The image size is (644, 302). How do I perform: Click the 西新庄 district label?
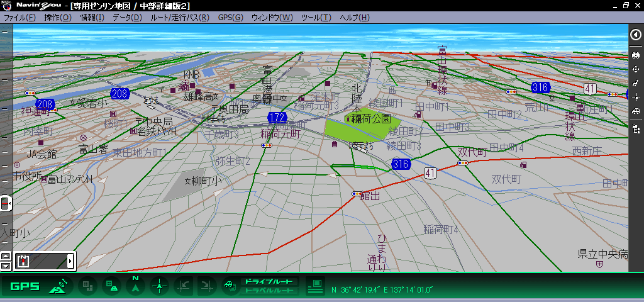click(x=587, y=151)
